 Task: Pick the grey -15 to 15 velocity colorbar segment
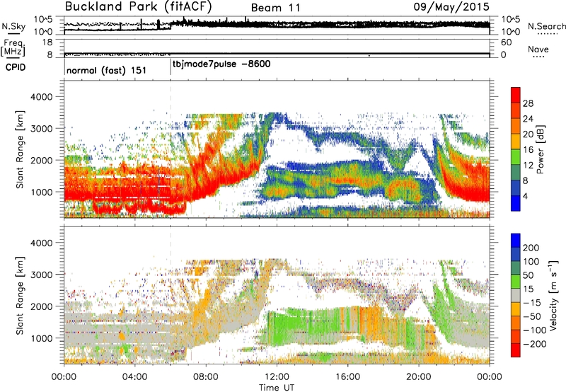coord(516,296)
